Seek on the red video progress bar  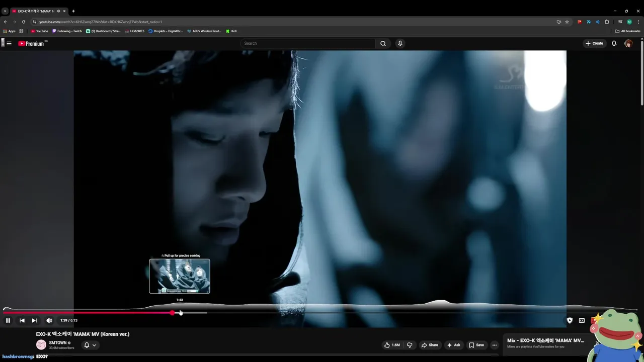coord(88,313)
